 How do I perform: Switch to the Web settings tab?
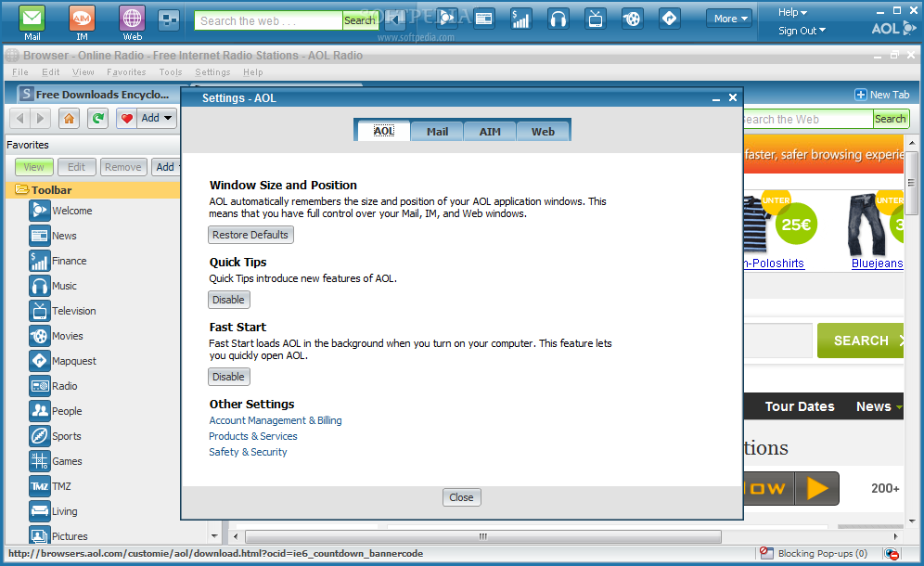[543, 132]
